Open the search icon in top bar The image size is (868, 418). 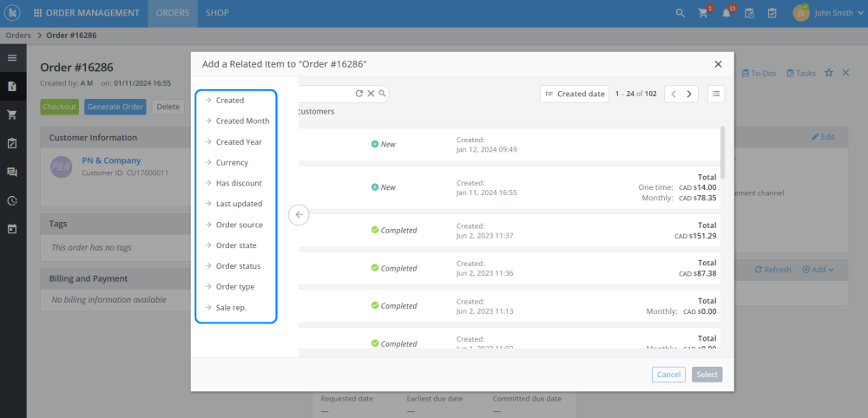(x=681, y=13)
